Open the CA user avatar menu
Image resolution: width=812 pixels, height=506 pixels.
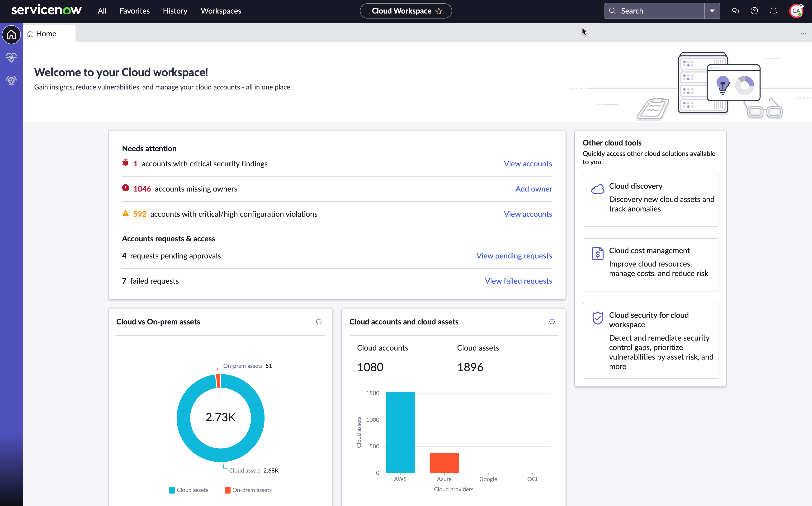click(796, 11)
